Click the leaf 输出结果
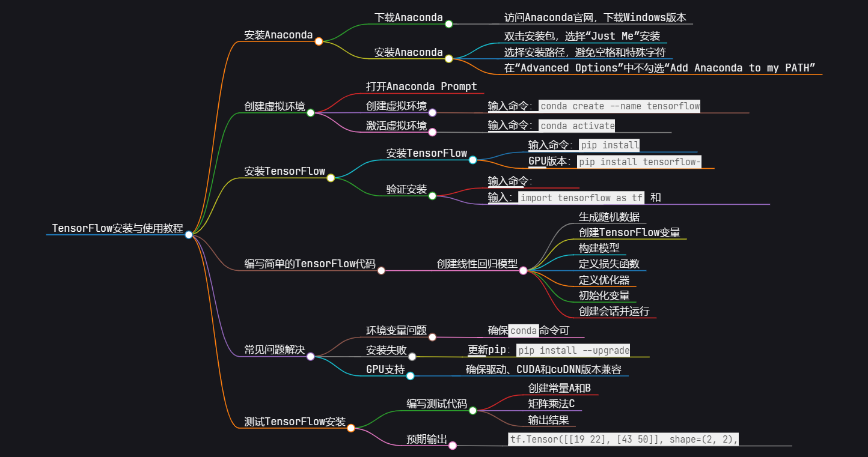Screen dimensions: 868x457 coord(548,420)
